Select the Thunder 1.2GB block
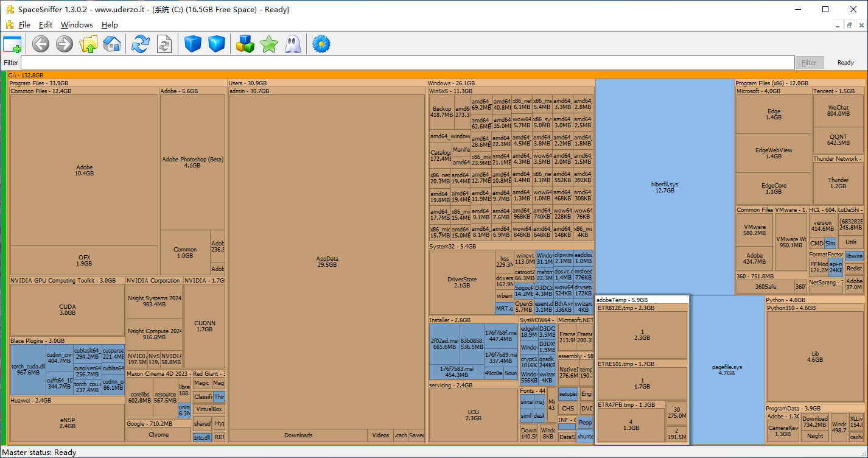 pyautogui.click(x=838, y=183)
